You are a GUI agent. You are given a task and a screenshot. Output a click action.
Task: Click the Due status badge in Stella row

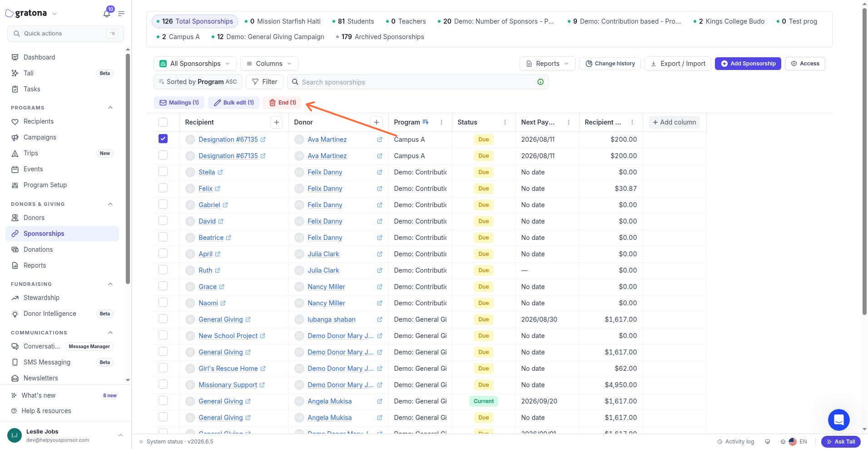[484, 172]
